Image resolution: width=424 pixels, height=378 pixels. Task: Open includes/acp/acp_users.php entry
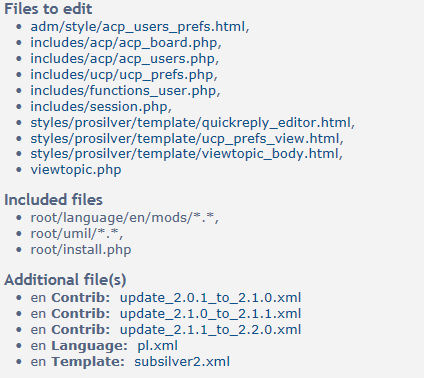tap(123, 59)
